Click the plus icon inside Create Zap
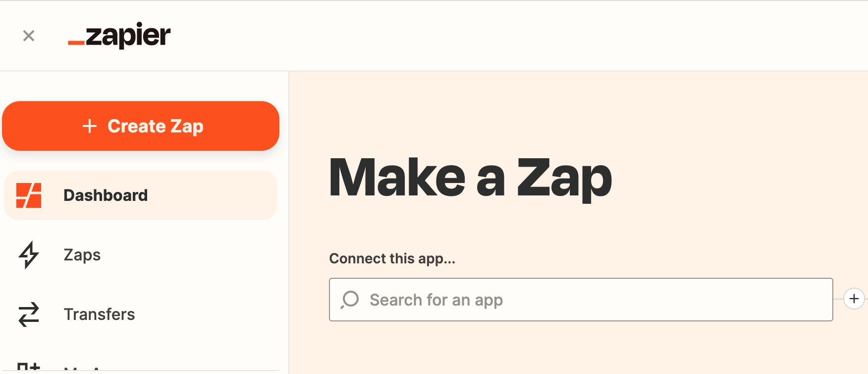The image size is (868, 374). 89,126
